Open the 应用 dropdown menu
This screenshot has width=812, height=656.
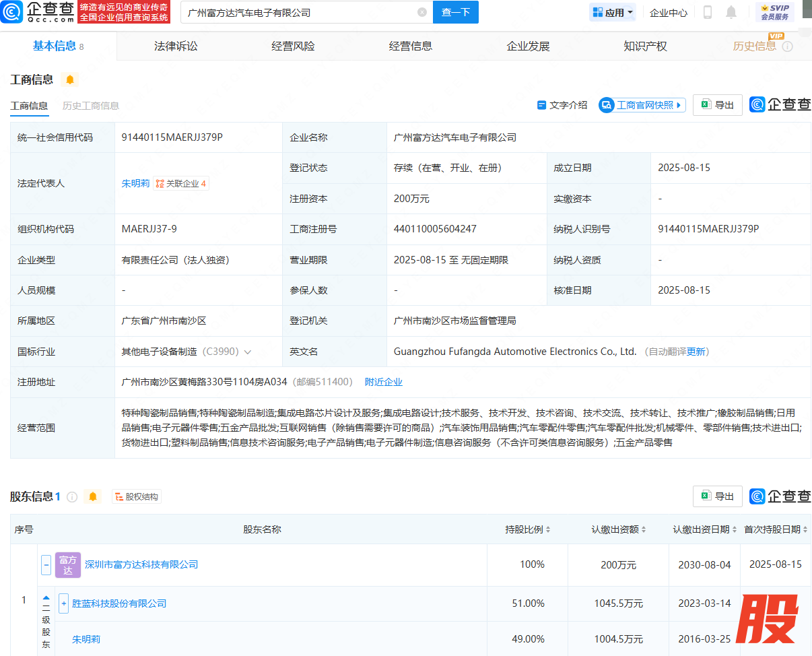[x=613, y=12]
